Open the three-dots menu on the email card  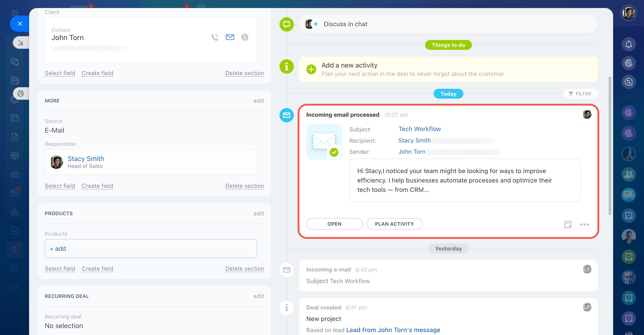click(584, 224)
